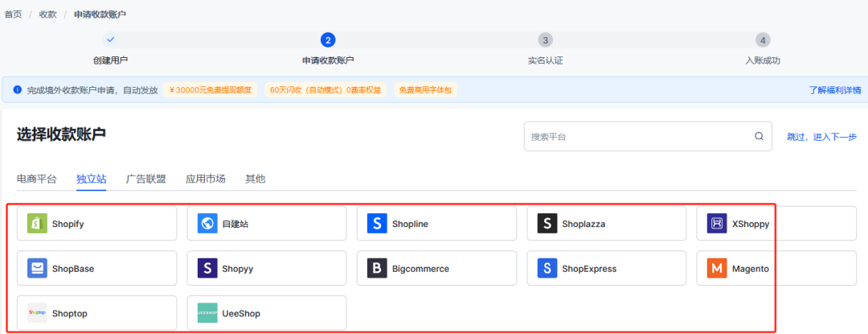Click step 4 circle 入账成功
The height and width of the screenshot is (334, 868).
(763, 40)
